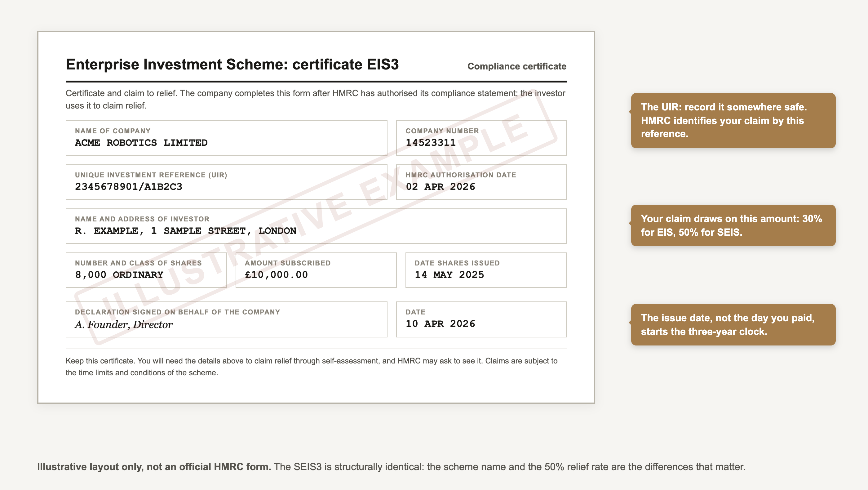Click the UIR callout 'record it somewhere safe'

pyautogui.click(x=733, y=121)
